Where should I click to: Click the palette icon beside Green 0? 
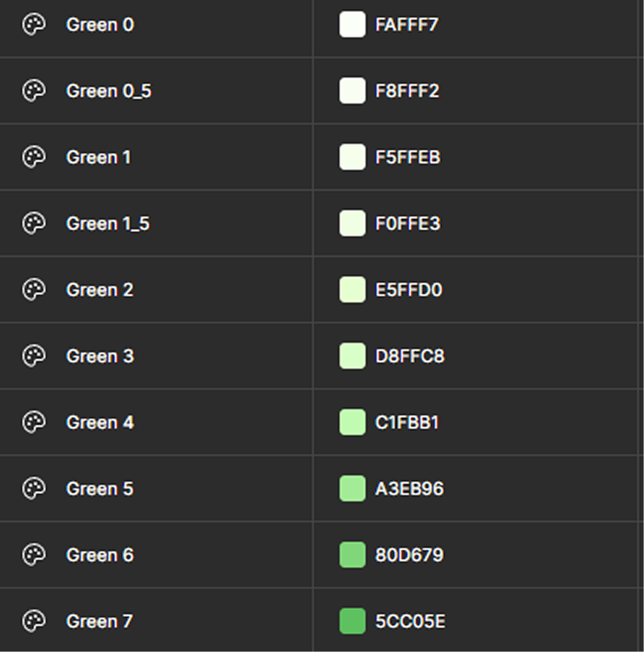(x=34, y=25)
